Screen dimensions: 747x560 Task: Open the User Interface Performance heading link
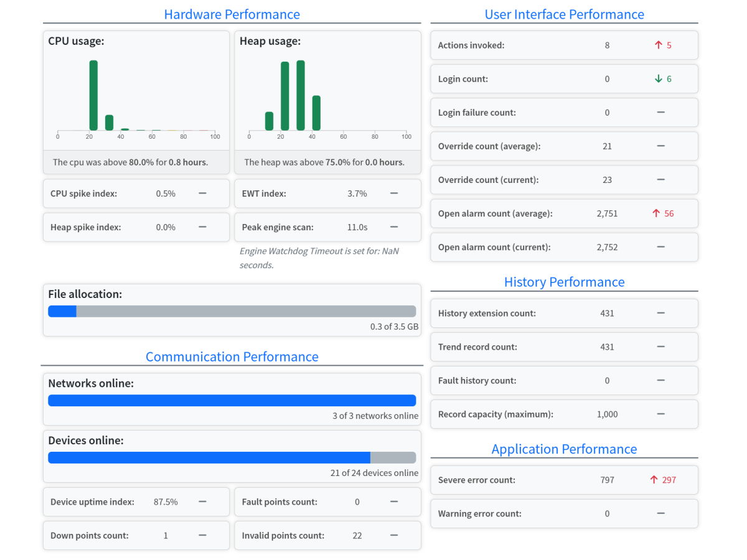tap(564, 14)
